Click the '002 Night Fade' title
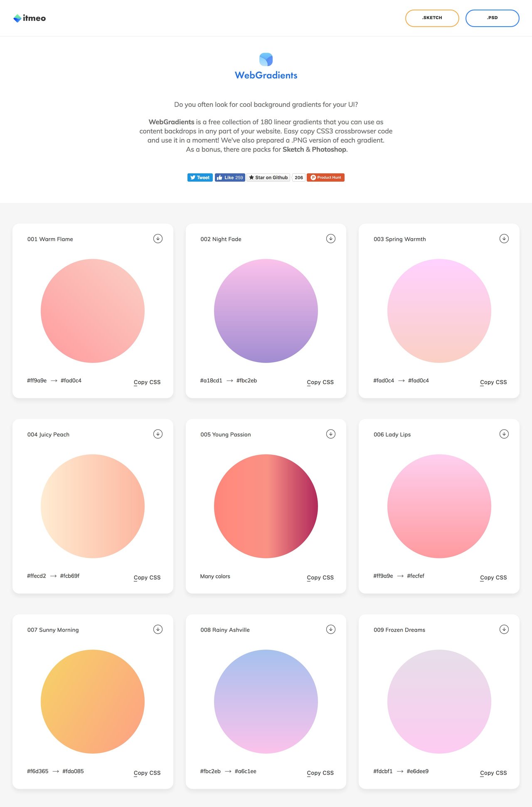532x807 pixels. point(221,239)
